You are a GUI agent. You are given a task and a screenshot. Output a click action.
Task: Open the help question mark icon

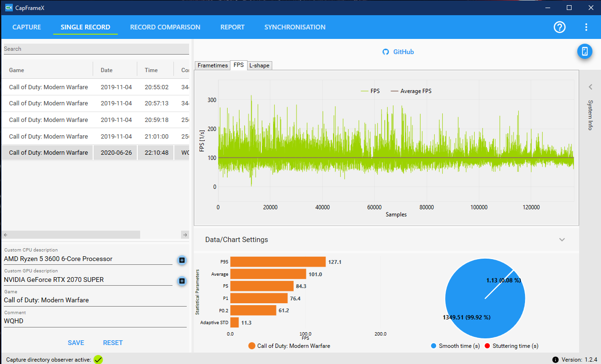tap(560, 27)
